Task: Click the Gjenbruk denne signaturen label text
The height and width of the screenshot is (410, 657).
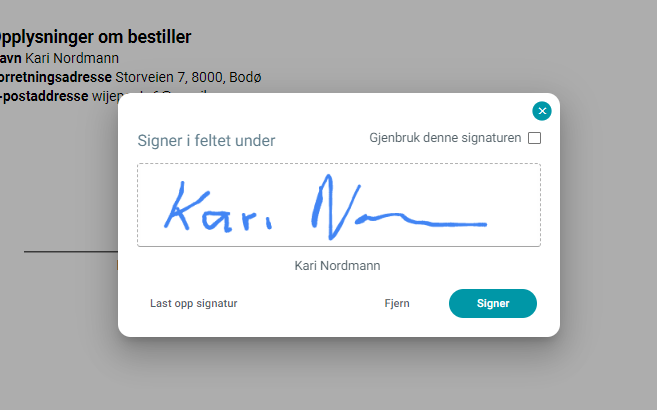Action: pos(445,138)
